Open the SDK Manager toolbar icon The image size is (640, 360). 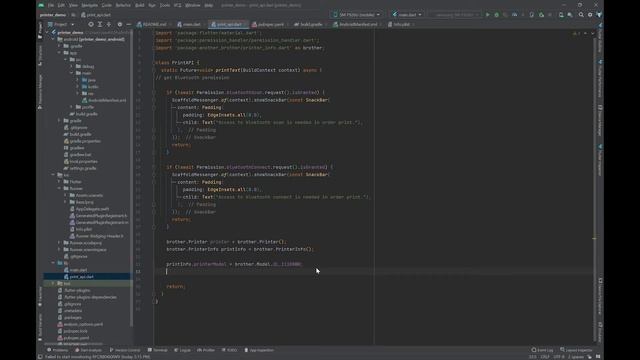coord(570,15)
